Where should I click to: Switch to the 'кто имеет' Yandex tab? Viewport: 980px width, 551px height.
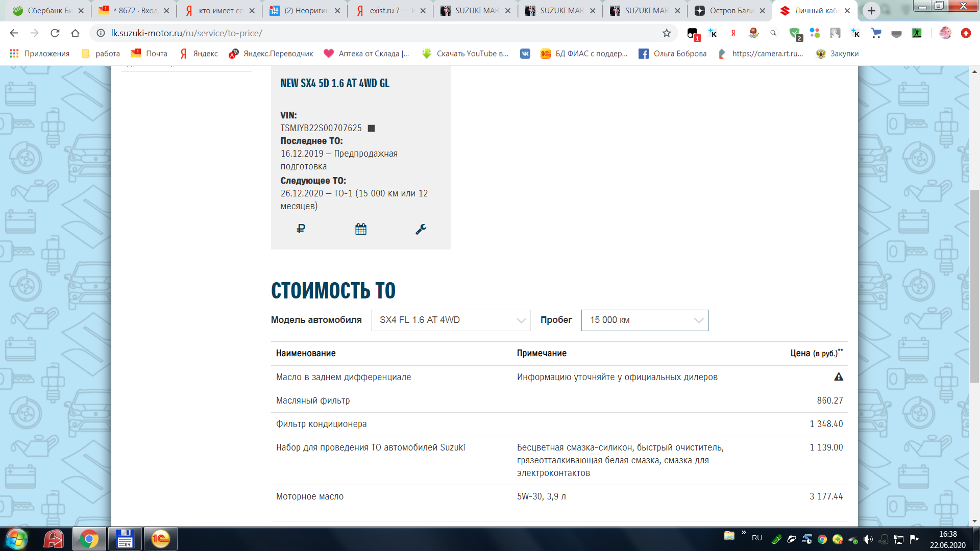click(x=219, y=11)
